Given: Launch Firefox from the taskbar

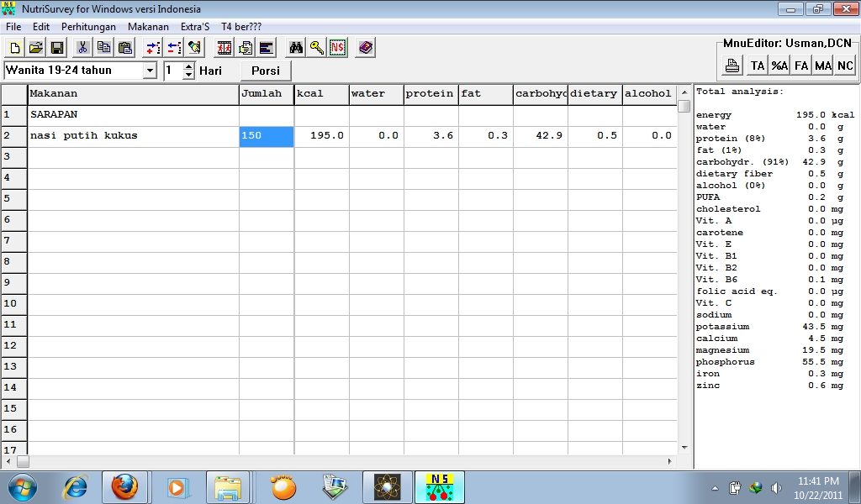Looking at the screenshot, I should point(124,487).
